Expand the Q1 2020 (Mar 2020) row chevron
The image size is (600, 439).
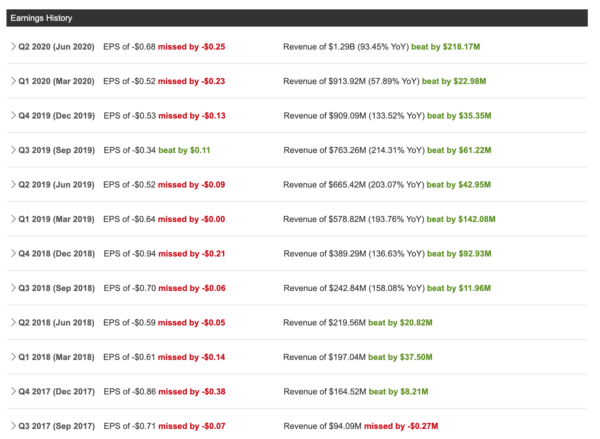click(x=13, y=81)
